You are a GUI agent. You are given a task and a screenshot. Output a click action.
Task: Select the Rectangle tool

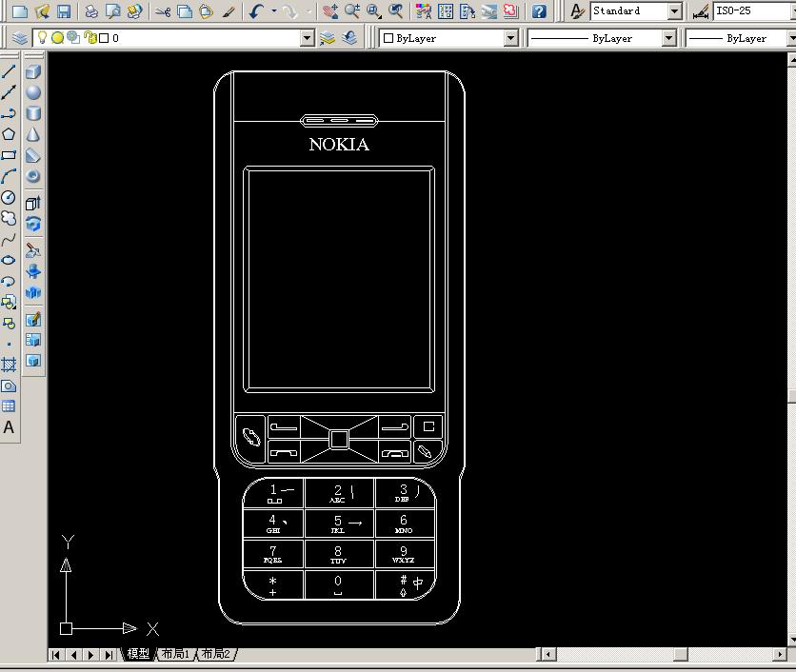(x=9, y=155)
